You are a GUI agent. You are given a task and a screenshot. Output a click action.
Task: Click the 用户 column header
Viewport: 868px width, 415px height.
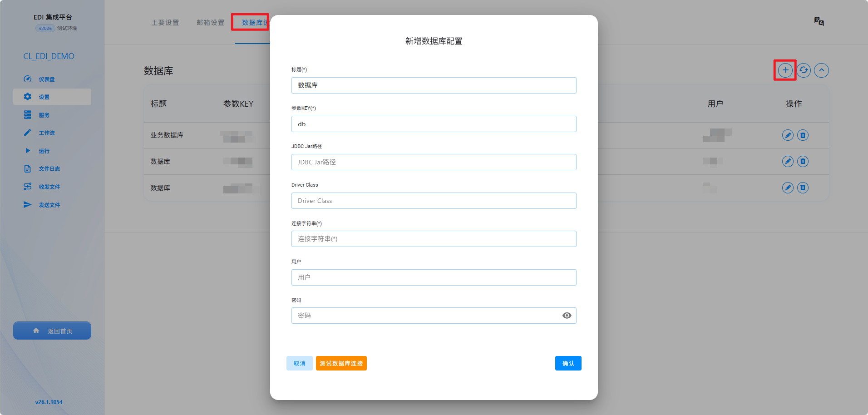tap(715, 104)
